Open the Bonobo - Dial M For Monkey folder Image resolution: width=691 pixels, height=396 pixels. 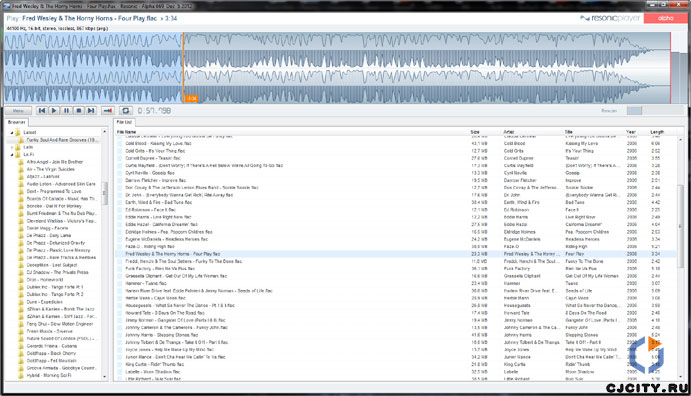tap(54, 206)
